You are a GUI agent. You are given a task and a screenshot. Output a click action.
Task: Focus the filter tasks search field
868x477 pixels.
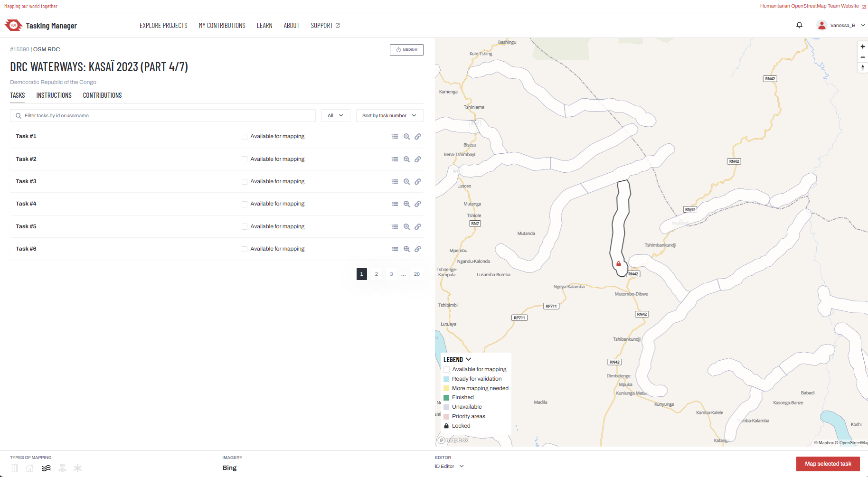coord(163,116)
